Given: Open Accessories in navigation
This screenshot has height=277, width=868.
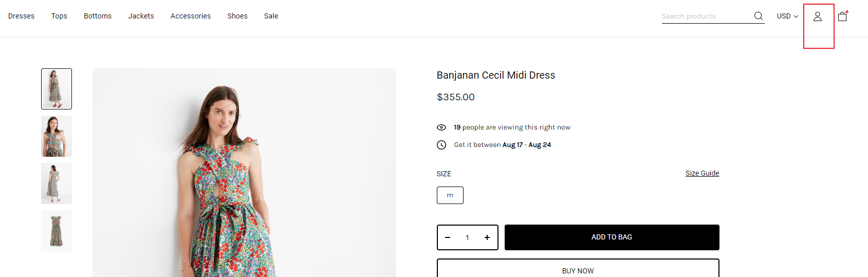Looking at the screenshot, I should click(191, 16).
